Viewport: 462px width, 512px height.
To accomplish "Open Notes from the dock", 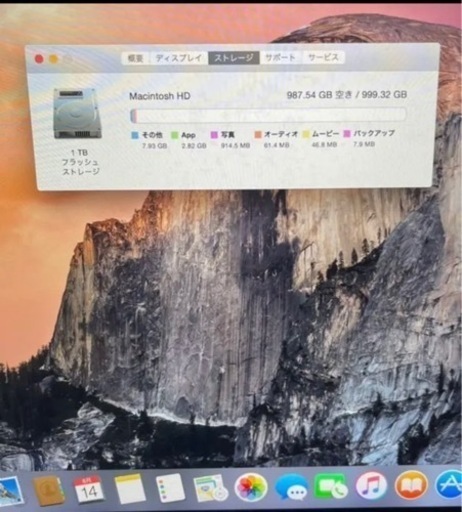I will (x=129, y=489).
